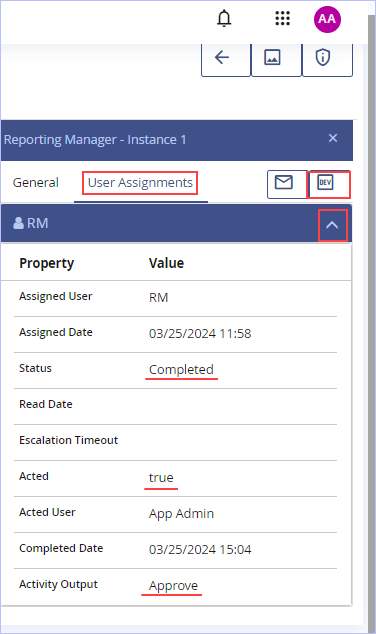Close the Reporting Manager panel
This screenshot has height=634, width=376.
[x=333, y=138]
